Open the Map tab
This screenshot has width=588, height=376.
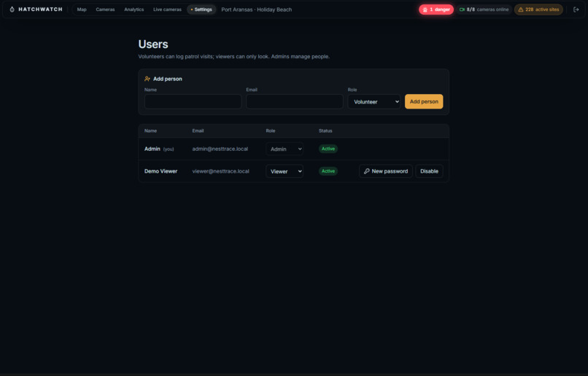pyautogui.click(x=82, y=9)
